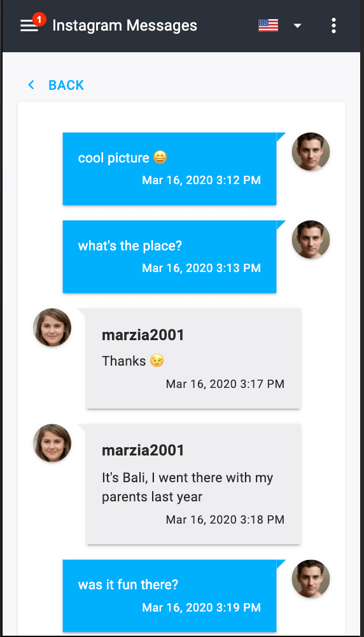Screen dimensions: 364x637
Task: Click the 3:17 PM timestamp
Action: [x=225, y=384]
